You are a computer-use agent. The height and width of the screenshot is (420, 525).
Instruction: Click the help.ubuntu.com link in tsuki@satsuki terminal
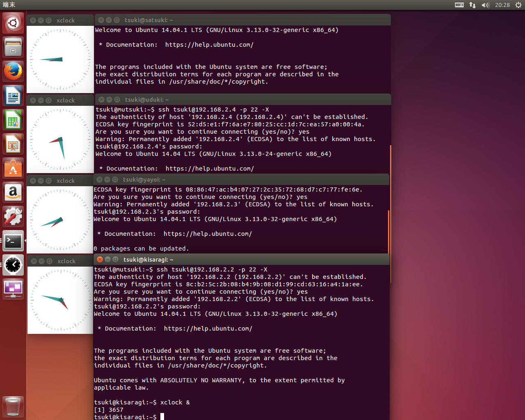[x=209, y=45]
